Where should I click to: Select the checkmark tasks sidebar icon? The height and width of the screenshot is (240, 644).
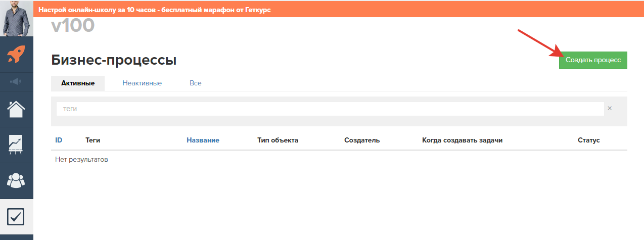pyautogui.click(x=16, y=217)
